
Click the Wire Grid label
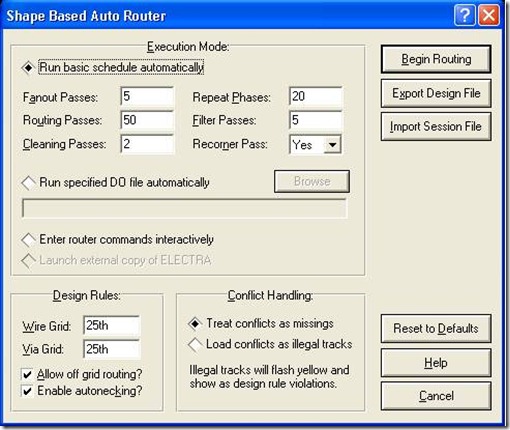click(47, 326)
